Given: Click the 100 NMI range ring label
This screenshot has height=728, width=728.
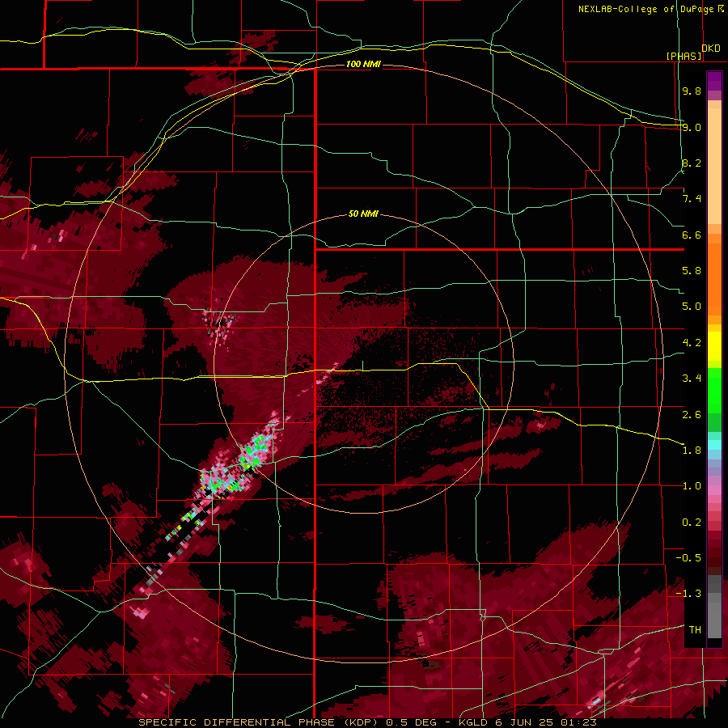Looking at the screenshot, I should 363,64.
